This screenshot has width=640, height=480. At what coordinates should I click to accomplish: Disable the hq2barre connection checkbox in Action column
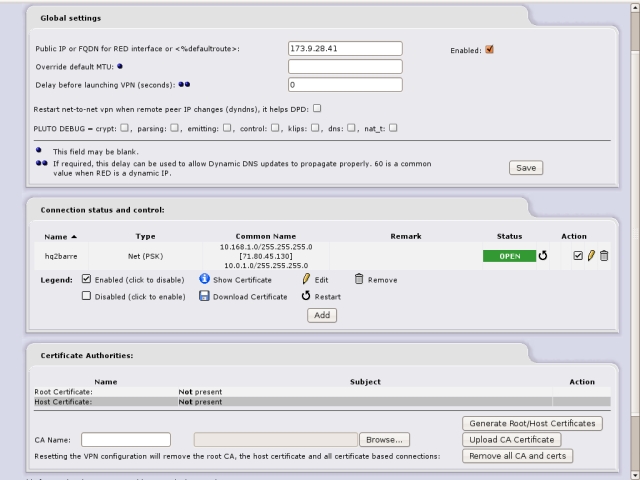click(x=578, y=256)
